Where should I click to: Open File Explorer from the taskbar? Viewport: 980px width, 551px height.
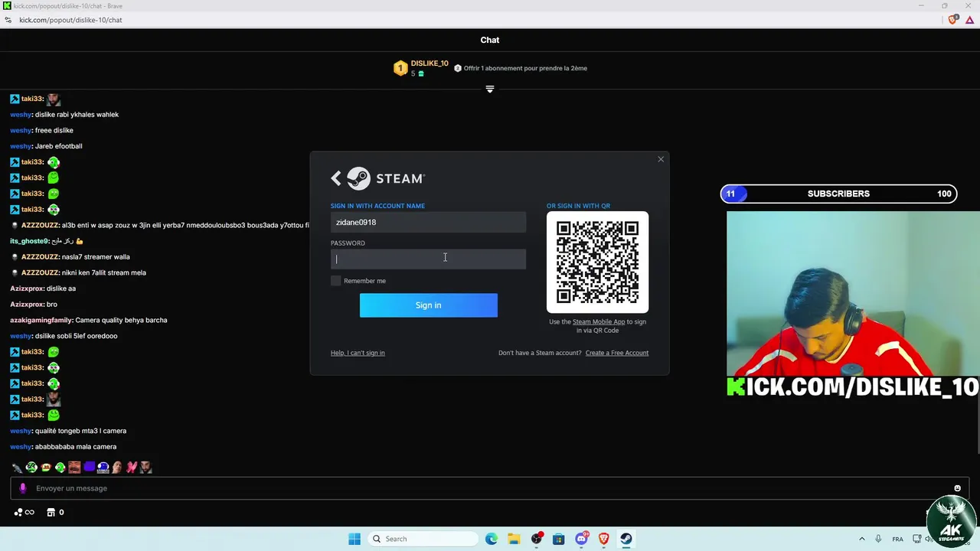[514, 539]
